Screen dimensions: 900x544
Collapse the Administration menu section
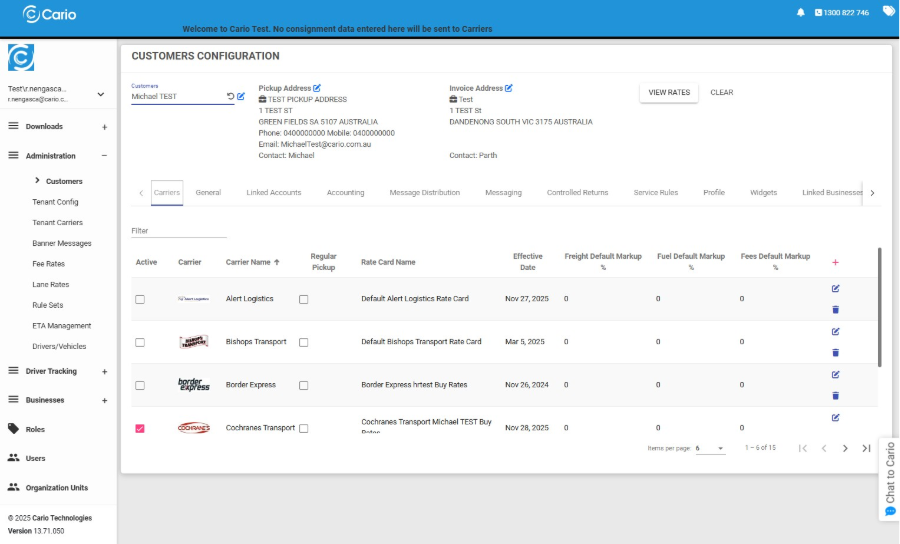click(104, 156)
